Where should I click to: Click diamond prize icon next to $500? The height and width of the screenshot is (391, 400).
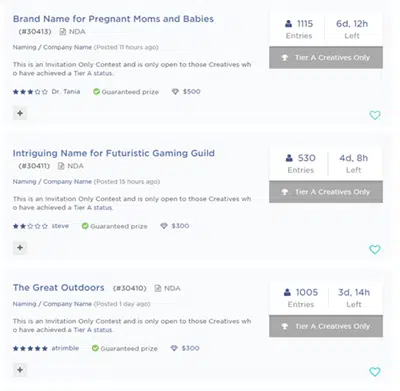click(x=175, y=92)
